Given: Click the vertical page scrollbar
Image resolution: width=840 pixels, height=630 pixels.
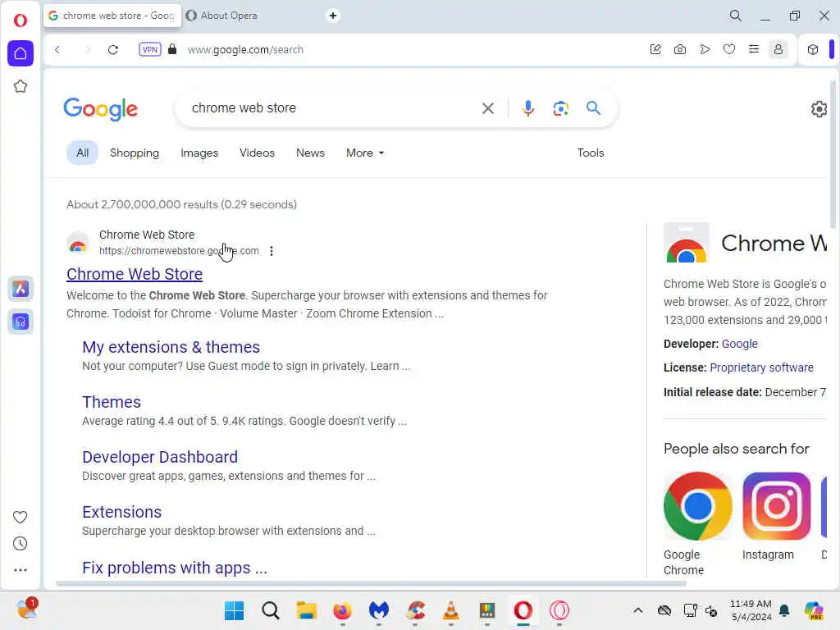Looking at the screenshot, I should point(833,155).
